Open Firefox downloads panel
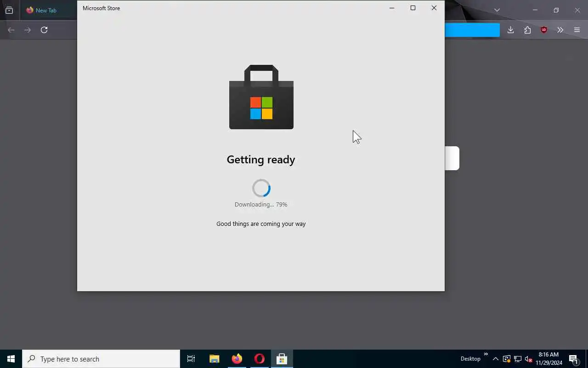The image size is (588, 368). 510,30
